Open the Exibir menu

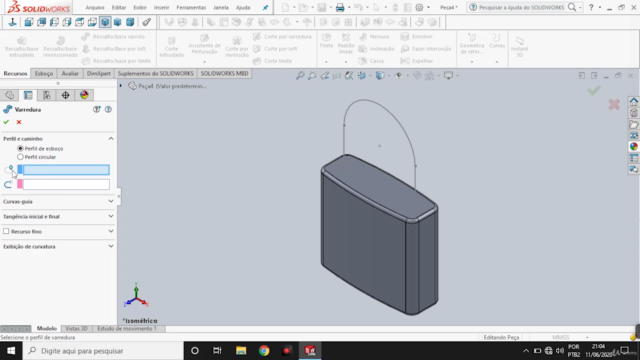pyautogui.click(x=140, y=7)
